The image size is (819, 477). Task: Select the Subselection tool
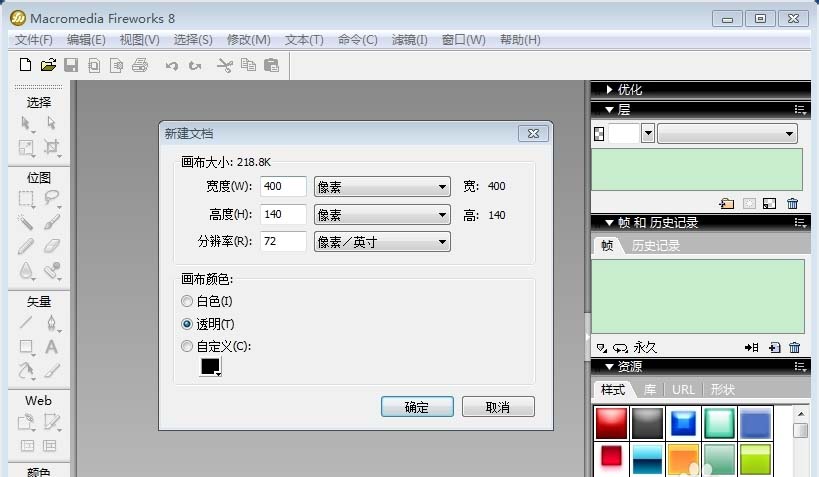[51, 123]
